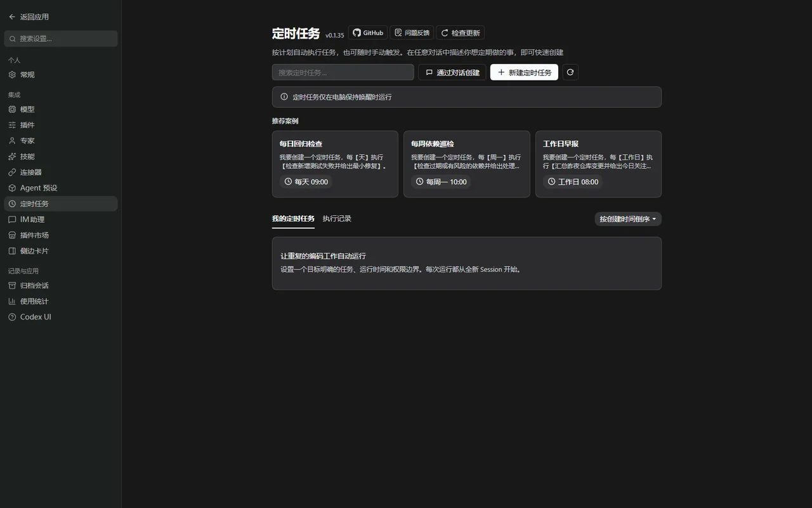Click the 工作日 08:00 schedule chip

[x=573, y=182]
